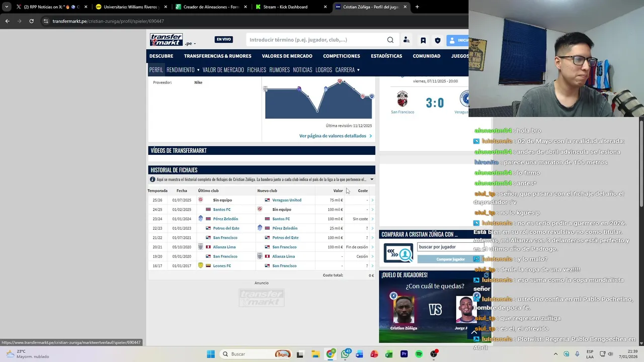
Task: Open the person search icon
Action: 407,40
